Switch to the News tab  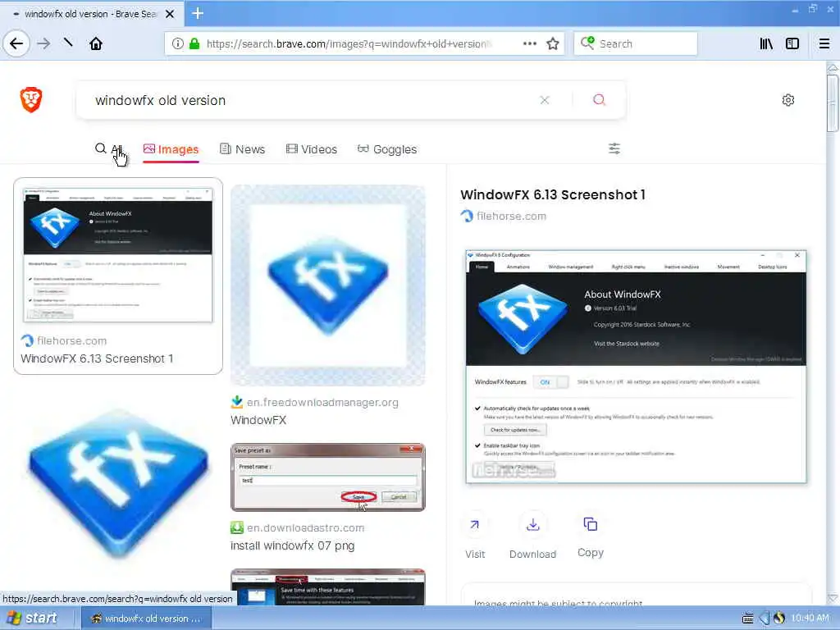(x=242, y=149)
